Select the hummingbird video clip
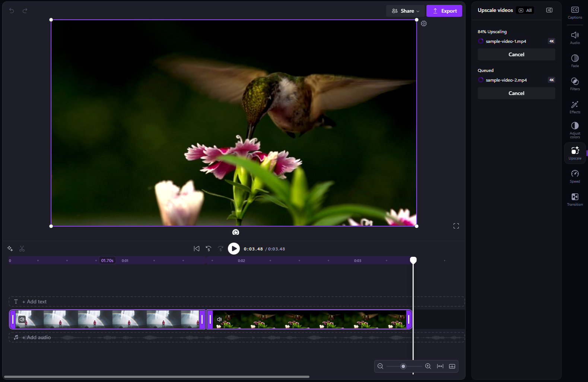 click(x=309, y=319)
